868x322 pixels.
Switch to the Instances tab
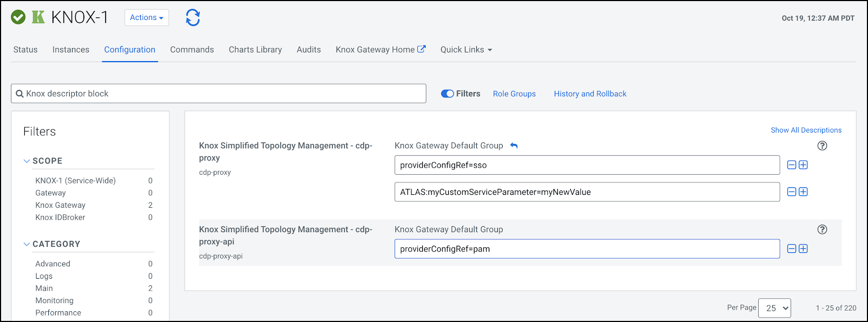[x=71, y=50]
